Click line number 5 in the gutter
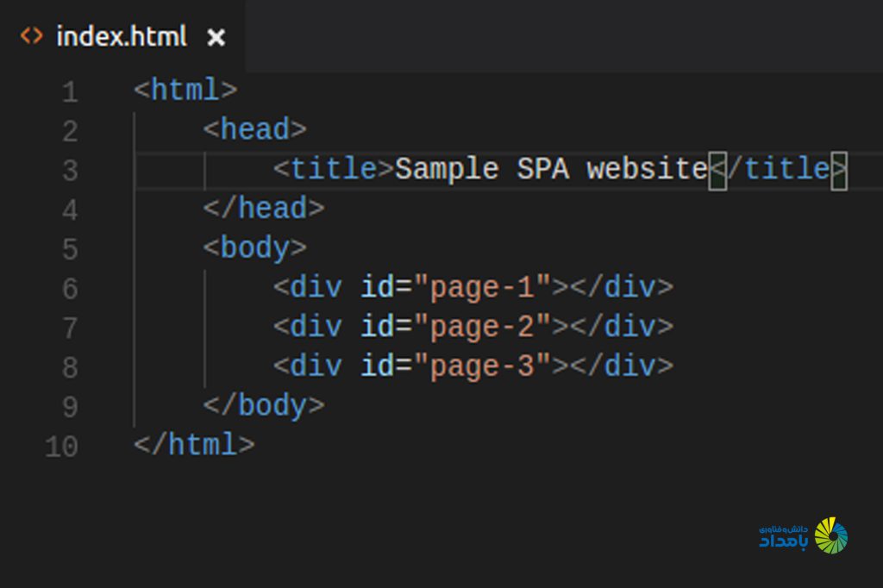883x588 pixels. (70, 249)
